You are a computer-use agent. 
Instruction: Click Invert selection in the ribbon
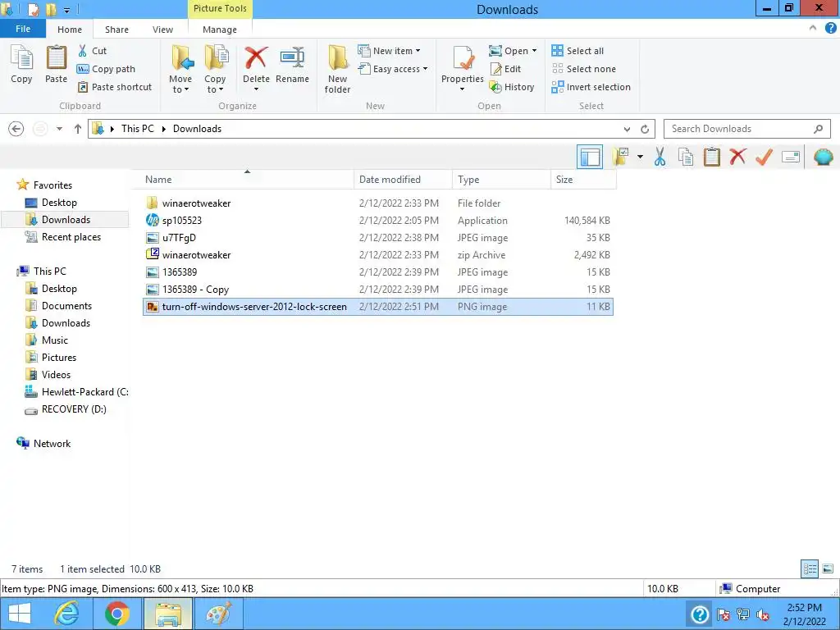[591, 87]
